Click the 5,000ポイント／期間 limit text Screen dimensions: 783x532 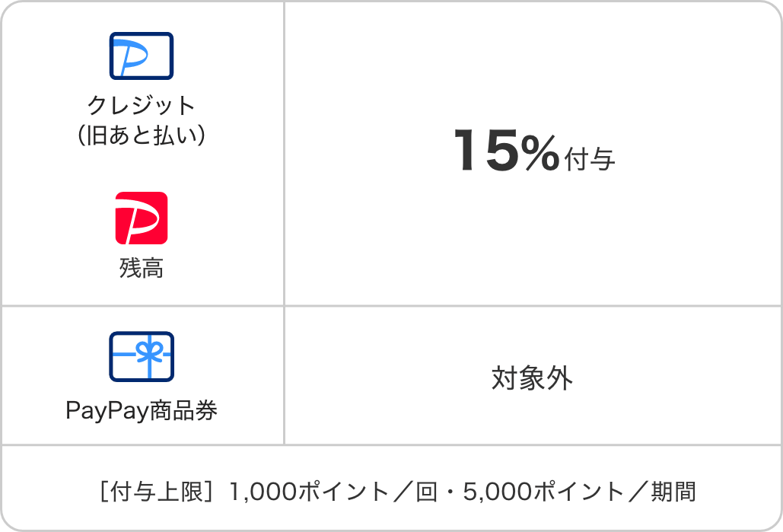[579, 492]
